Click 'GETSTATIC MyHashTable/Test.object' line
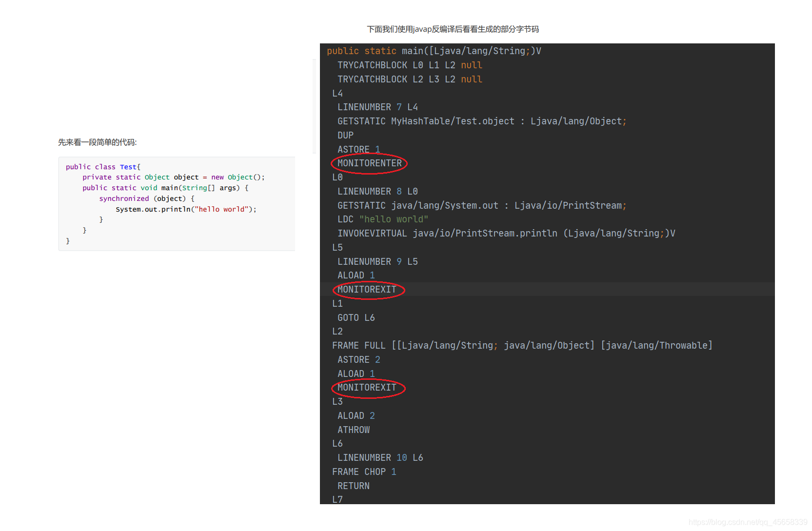This screenshot has height=531, width=812. (x=482, y=121)
